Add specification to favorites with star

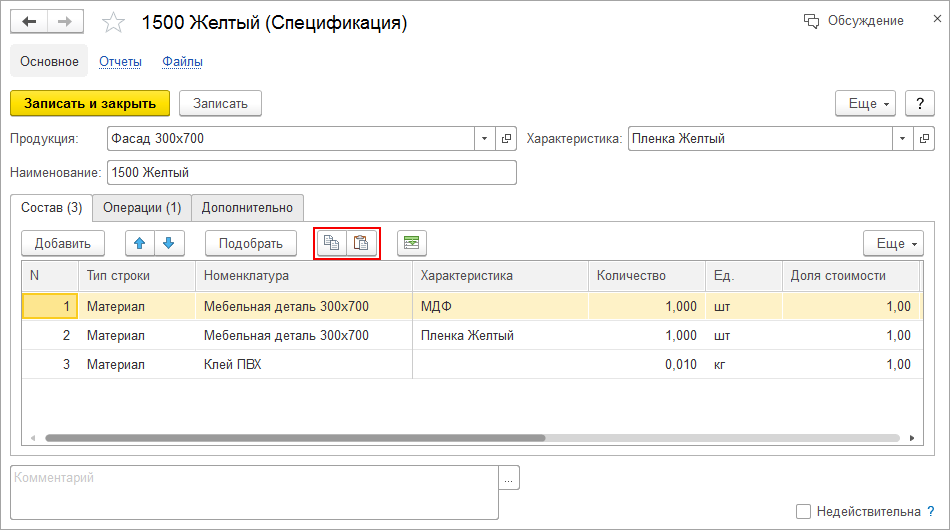pyautogui.click(x=114, y=23)
